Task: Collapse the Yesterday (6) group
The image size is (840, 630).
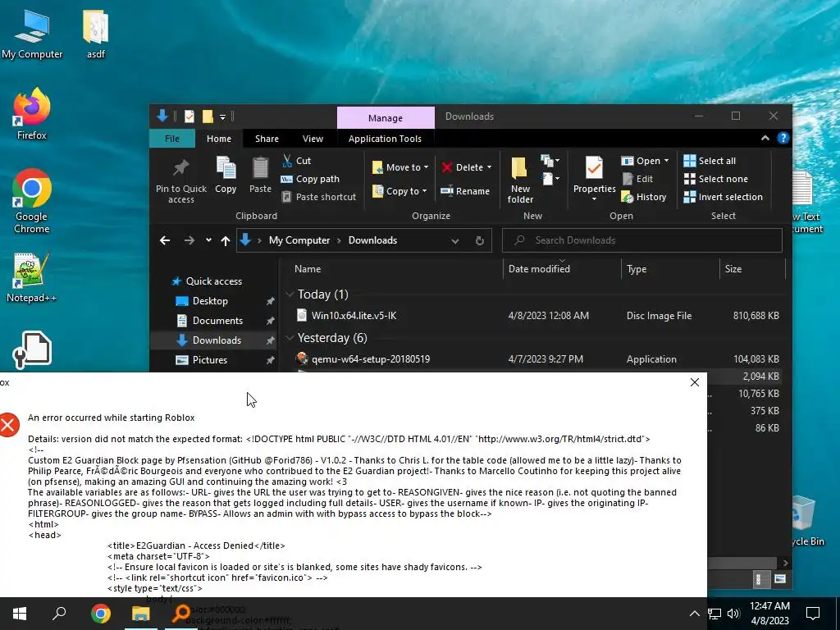Action: (290, 337)
